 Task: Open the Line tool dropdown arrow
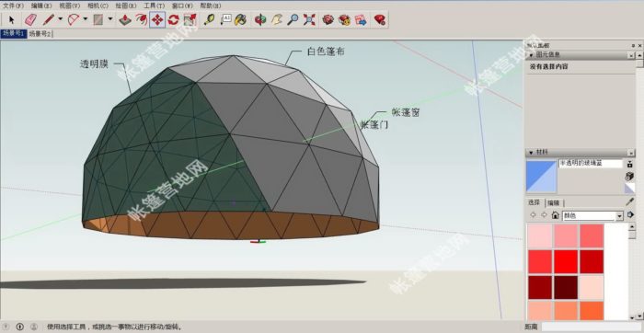coord(61,19)
